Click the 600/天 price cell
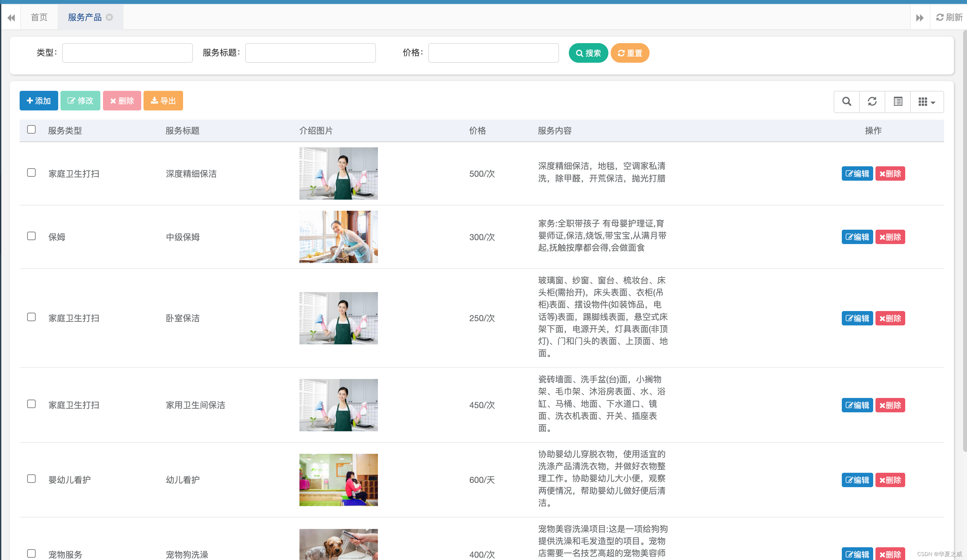967x560 pixels. point(482,480)
